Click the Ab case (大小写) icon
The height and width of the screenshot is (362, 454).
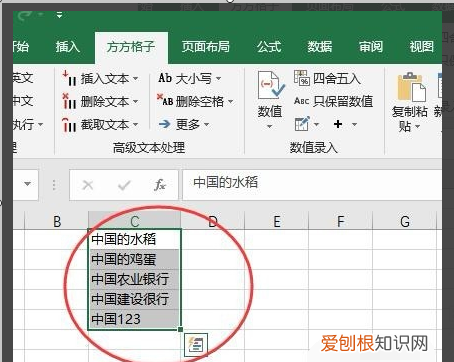tap(165, 78)
